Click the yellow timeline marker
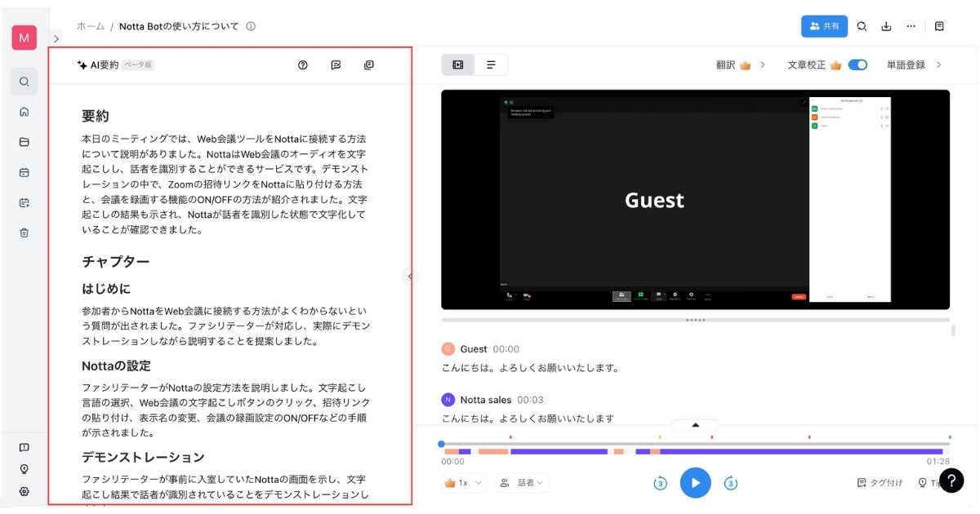The height and width of the screenshot is (514, 980). [x=660, y=437]
